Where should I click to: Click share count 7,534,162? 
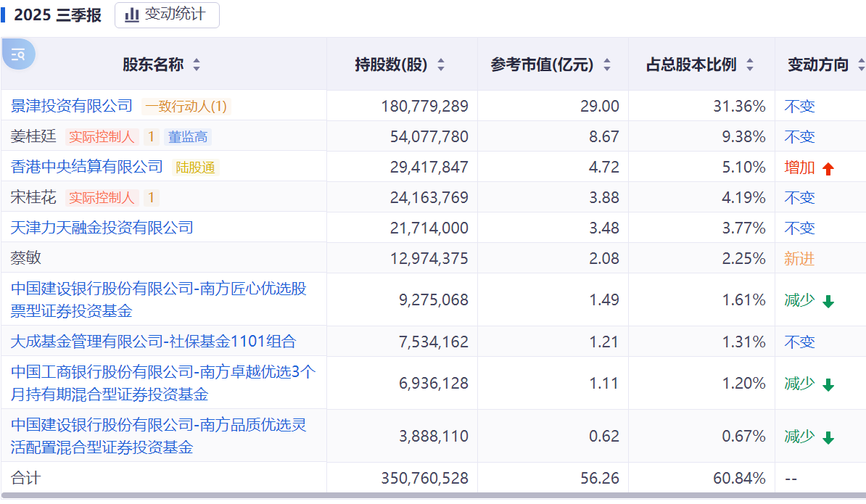[434, 342]
